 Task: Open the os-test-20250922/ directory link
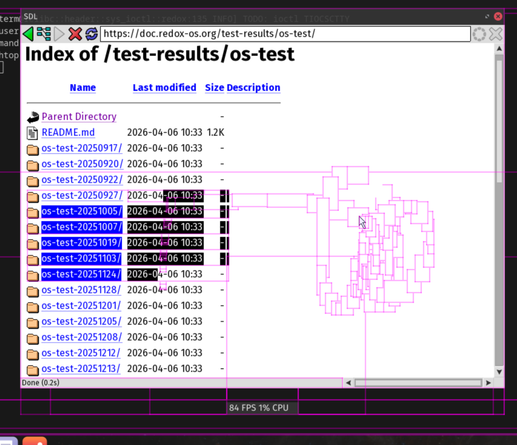click(x=82, y=180)
